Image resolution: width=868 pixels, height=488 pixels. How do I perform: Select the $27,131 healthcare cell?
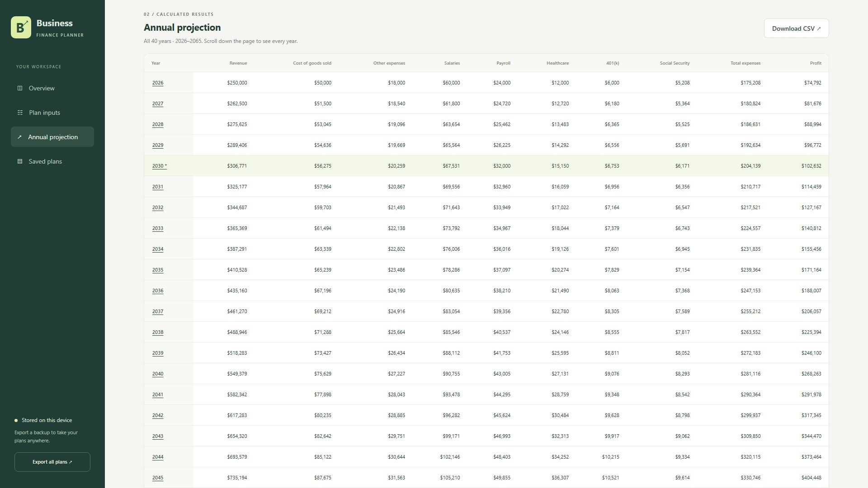(560, 374)
